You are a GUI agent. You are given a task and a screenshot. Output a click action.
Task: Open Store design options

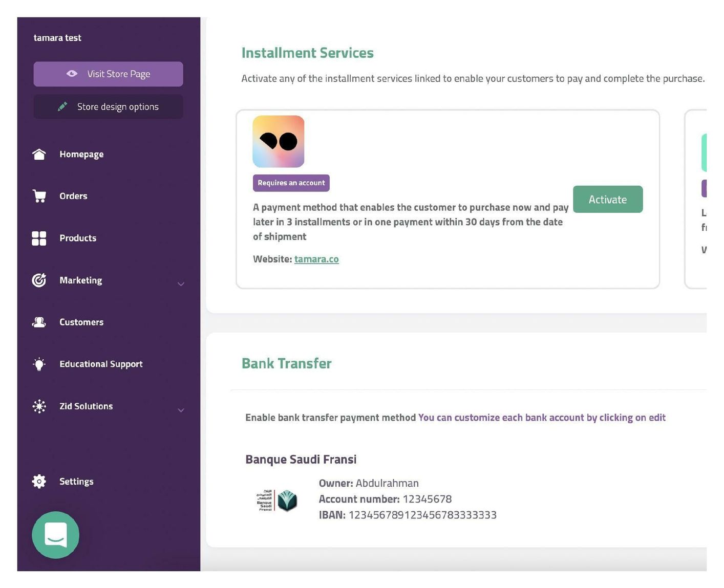pos(108,106)
